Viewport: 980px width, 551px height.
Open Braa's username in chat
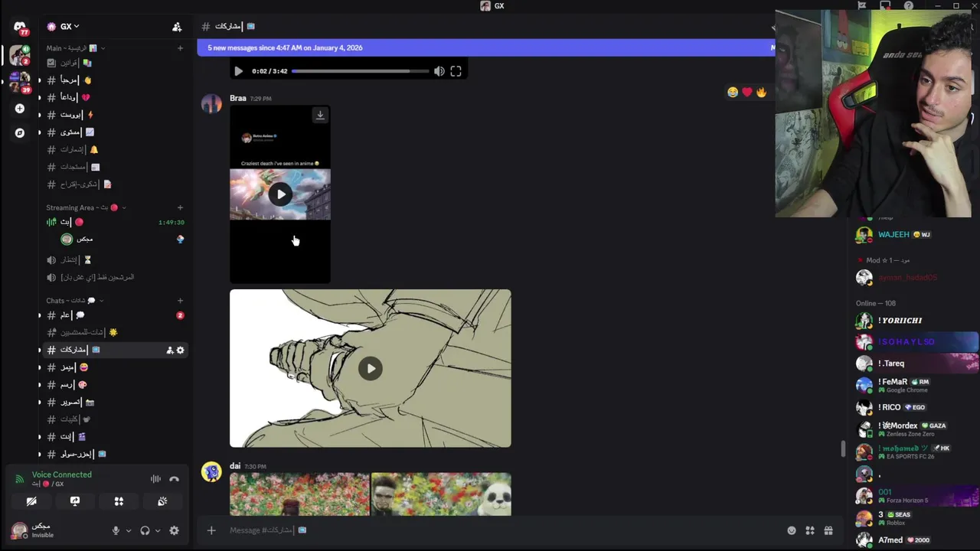[x=238, y=98]
